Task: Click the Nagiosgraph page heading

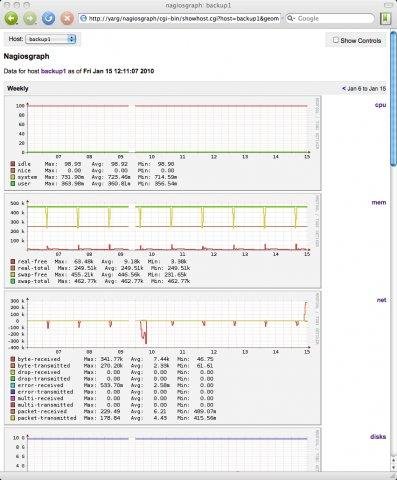Action: 26,56
